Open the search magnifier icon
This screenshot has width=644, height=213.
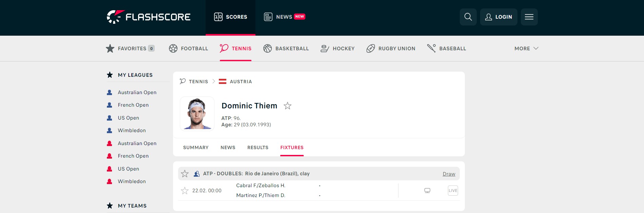pyautogui.click(x=468, y=17)
